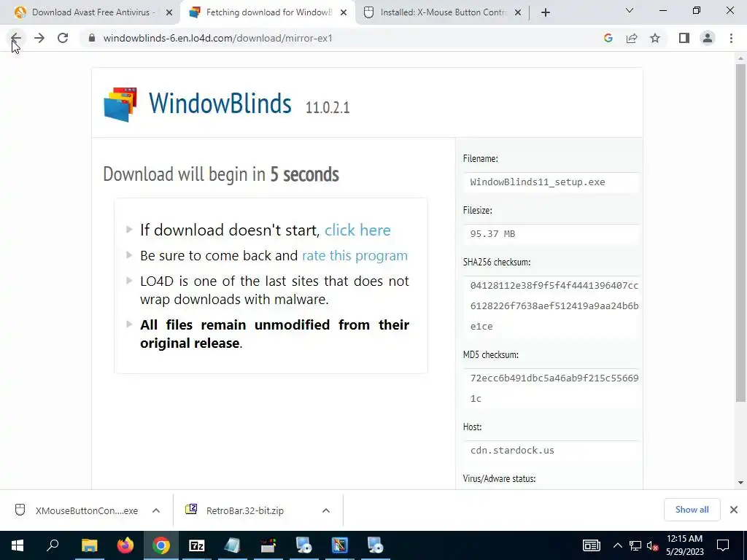The height and width of the screenshot is (560, 747).
Task: Open the blue framed app in taskbar
Action: (340, 545)
